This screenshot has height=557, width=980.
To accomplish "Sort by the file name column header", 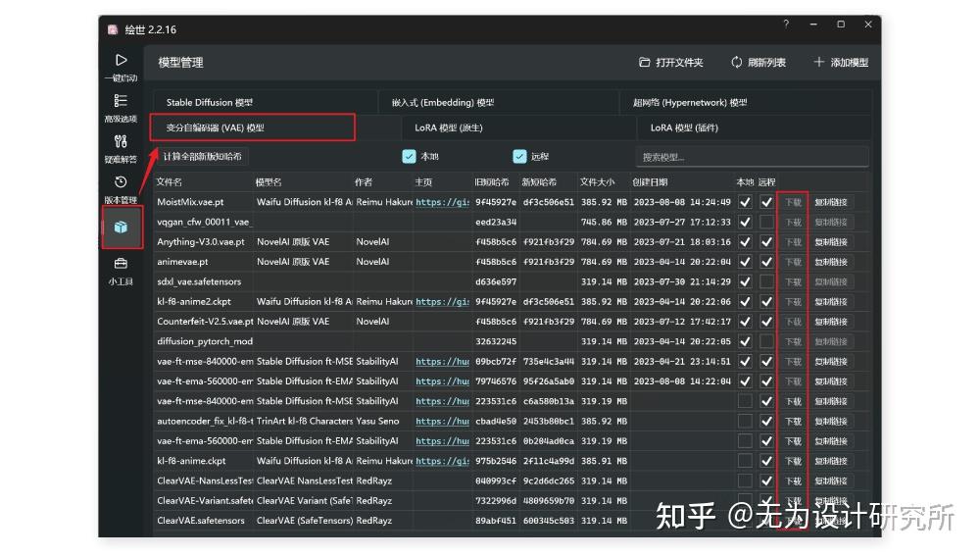I will 169,182.
